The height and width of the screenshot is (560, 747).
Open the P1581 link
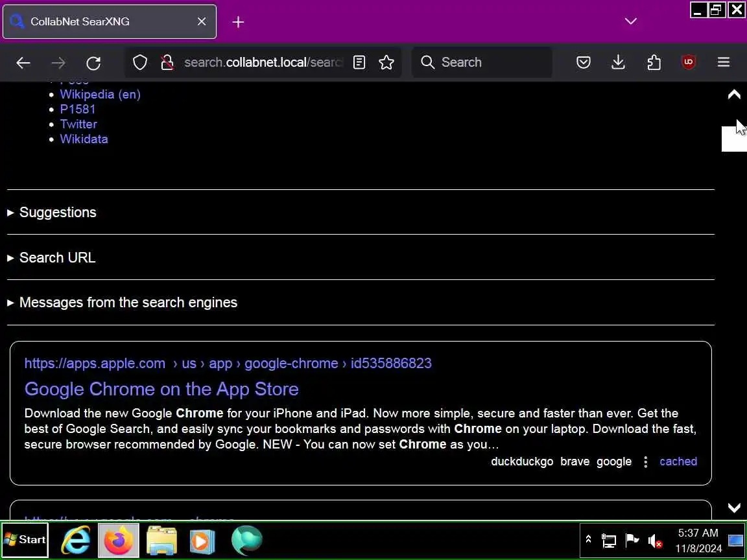(78, 109)
